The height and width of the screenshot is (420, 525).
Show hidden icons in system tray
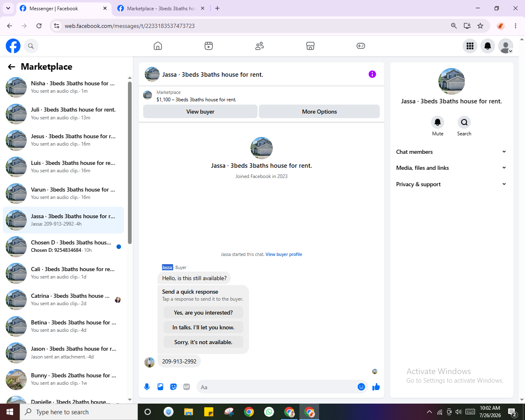tap(429, 412)
